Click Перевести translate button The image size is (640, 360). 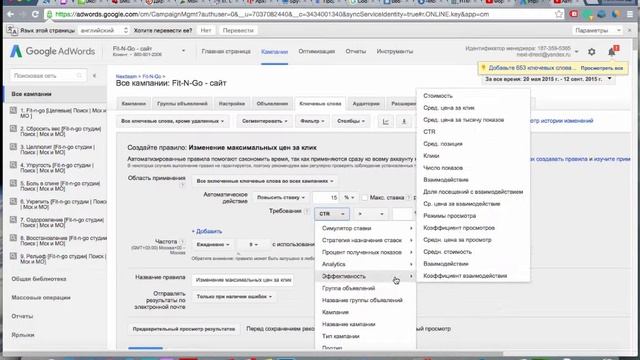point(238,30)
